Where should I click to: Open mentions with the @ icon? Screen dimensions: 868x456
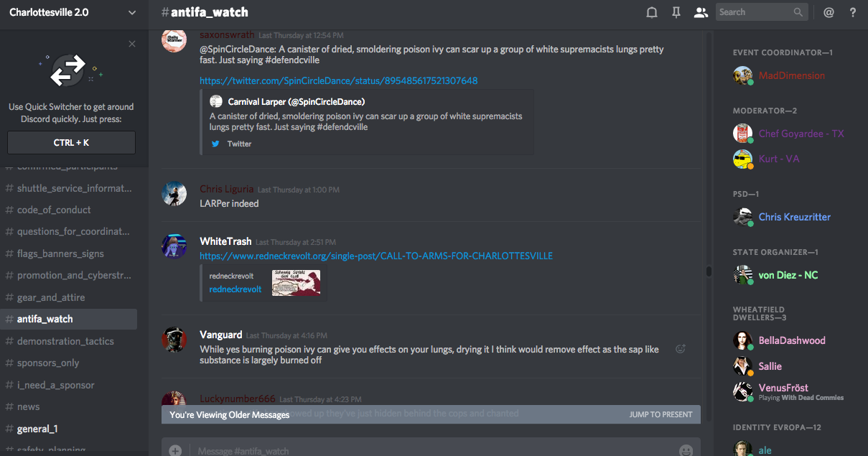[829, 12]
